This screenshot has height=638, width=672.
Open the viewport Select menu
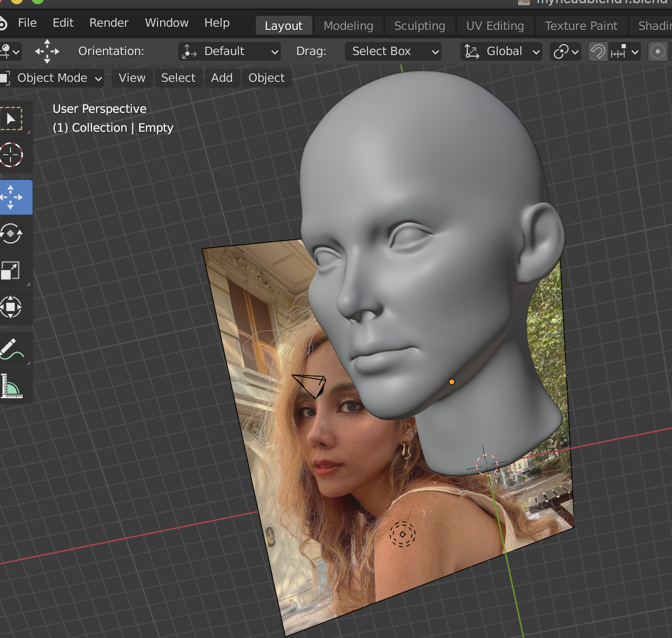coord(178,78)
